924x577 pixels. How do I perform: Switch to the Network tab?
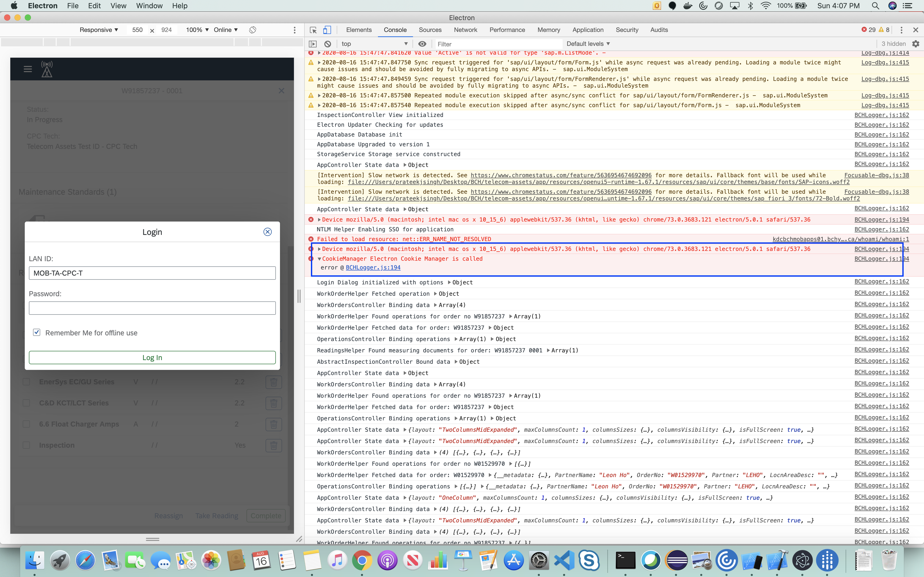tap(465, 30)
